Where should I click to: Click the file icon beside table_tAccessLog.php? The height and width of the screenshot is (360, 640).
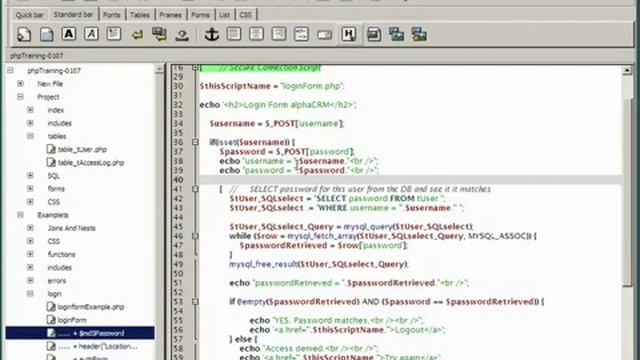point(51,162)
